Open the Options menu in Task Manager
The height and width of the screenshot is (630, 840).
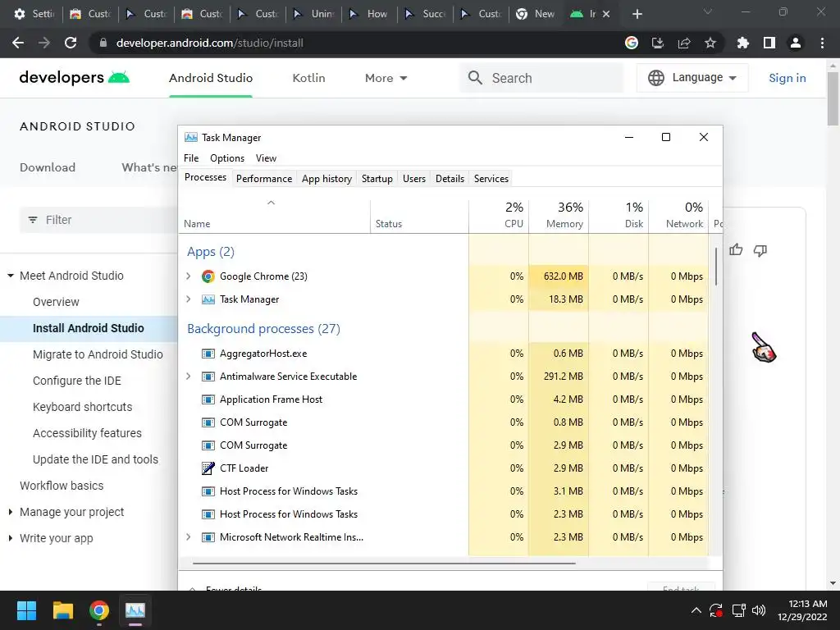[227, 158]
